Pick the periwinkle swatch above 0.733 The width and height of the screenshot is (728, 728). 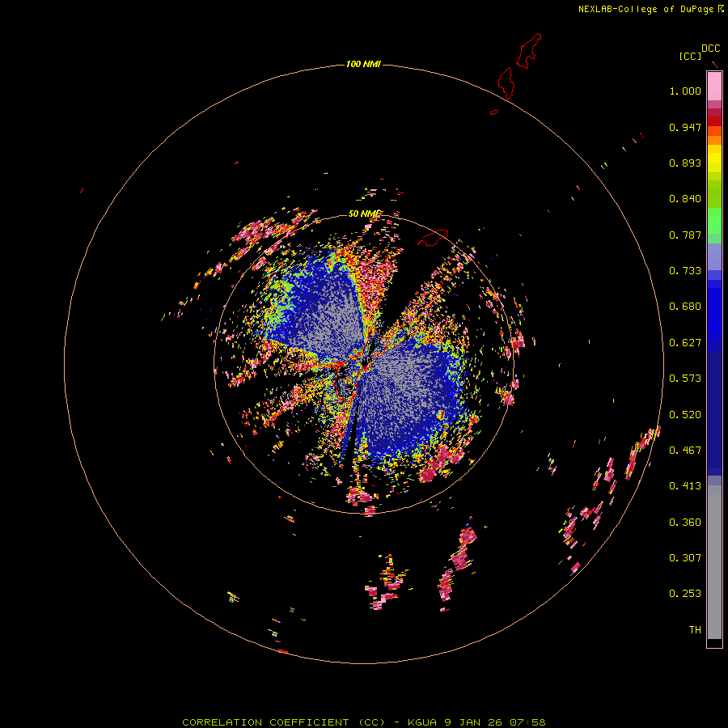(714, 257)
